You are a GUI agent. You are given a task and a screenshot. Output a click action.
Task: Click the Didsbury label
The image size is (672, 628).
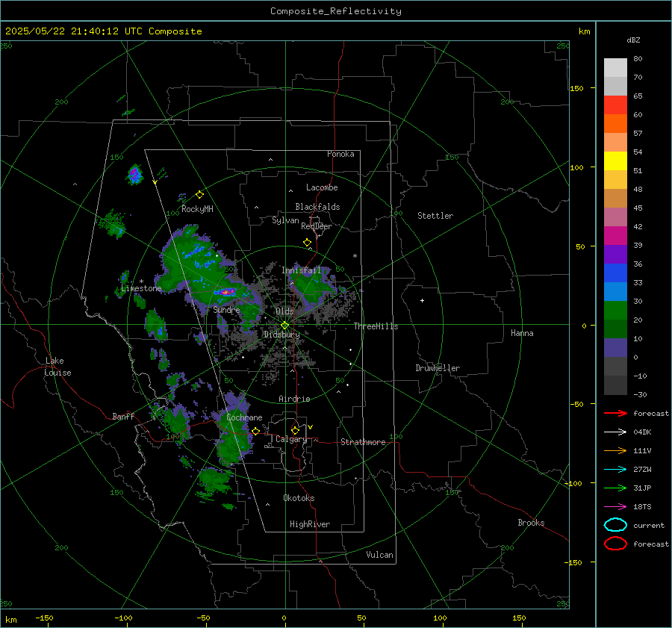coord(281,335)
